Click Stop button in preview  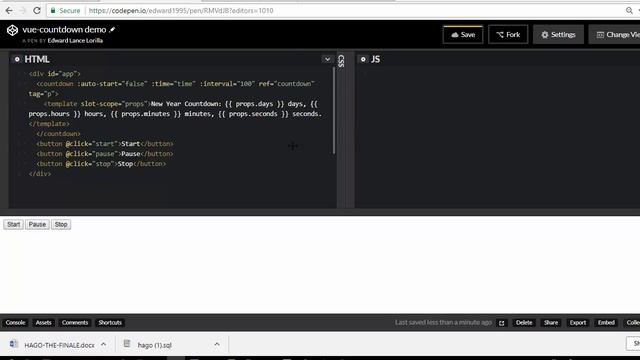pos(61,224)
